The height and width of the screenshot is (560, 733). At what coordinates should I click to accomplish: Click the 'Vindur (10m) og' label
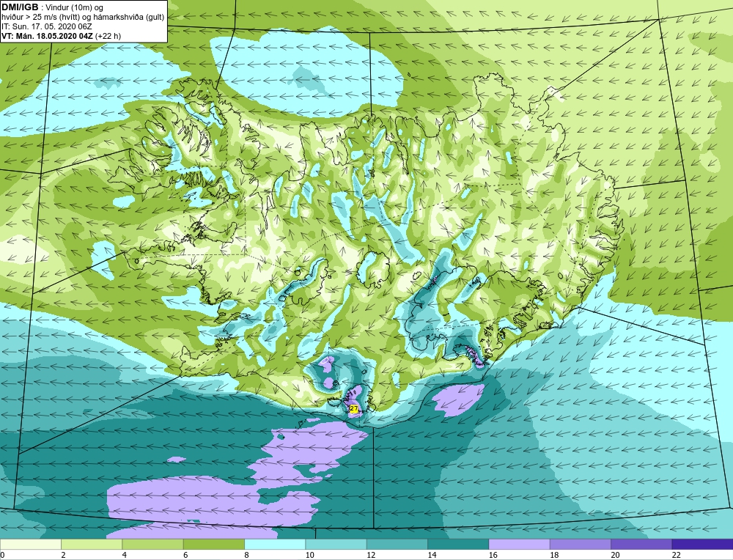tap(75, 8)
